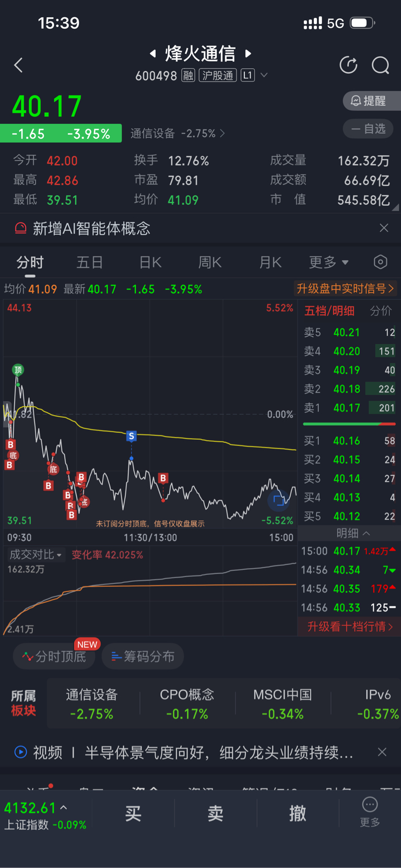
Task: Tap the 买1 40.16 order row
Action: coord(349,441)
